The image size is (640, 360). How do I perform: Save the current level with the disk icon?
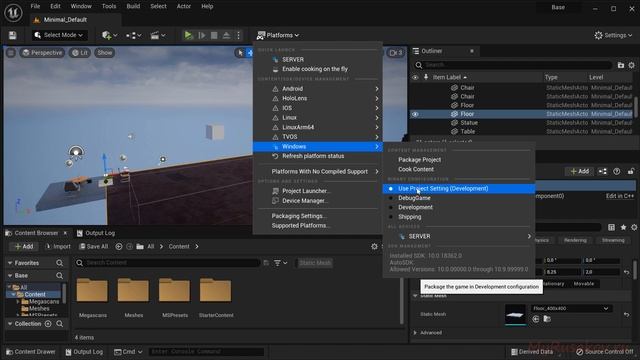13,35
